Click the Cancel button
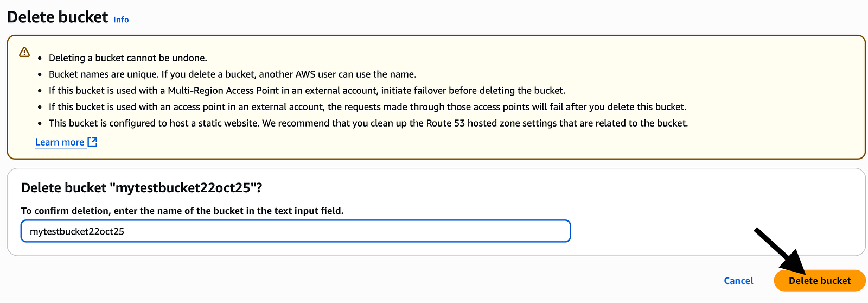The width and height of the screenshot is (868, 303). (x=738, y=281)
